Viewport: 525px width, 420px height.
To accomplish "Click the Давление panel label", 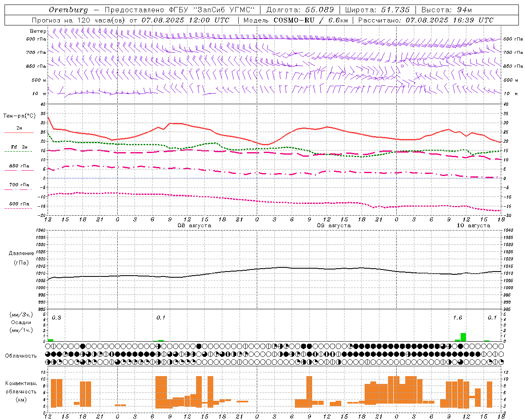I will [21, 253].
